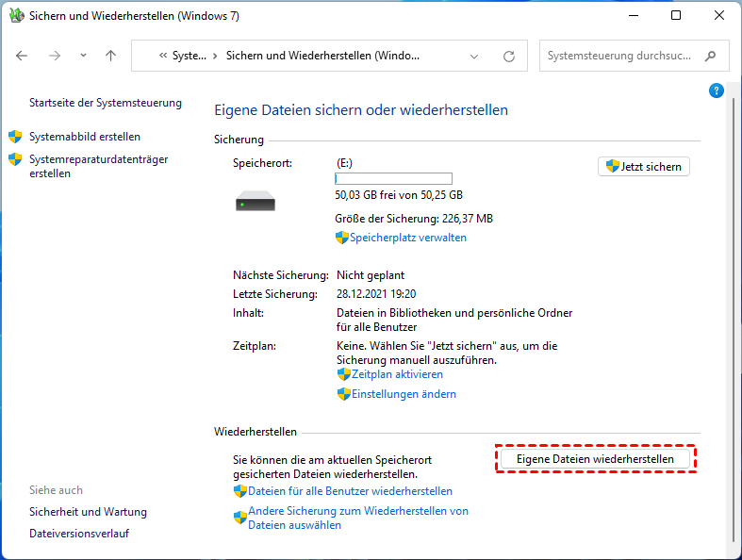Go up one level with up arrow
The height and width of the screenshot is (560, 742).
click(110, 56)
